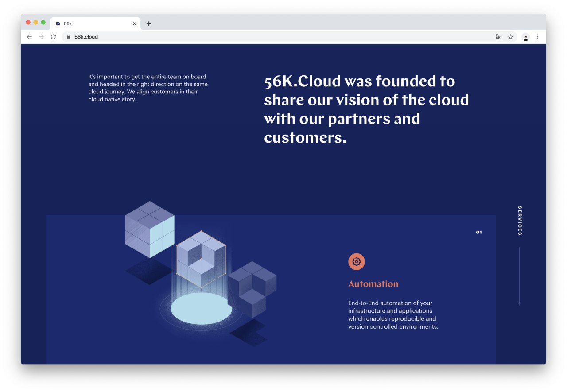Click the paragraph starting "It's important to get"
Viewport: 567px width, 392px height.
tap(148, 88)
